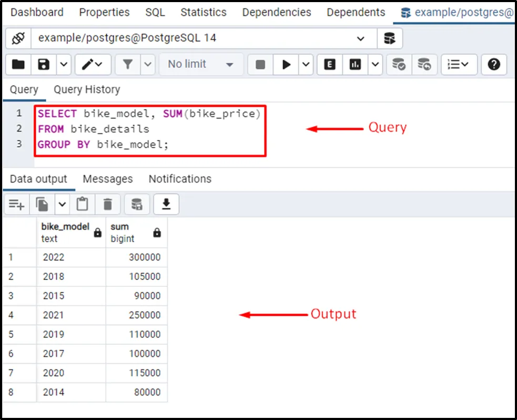Select the cell containing 300000
This screenshot has width=517, height=420.
point(137,257)
